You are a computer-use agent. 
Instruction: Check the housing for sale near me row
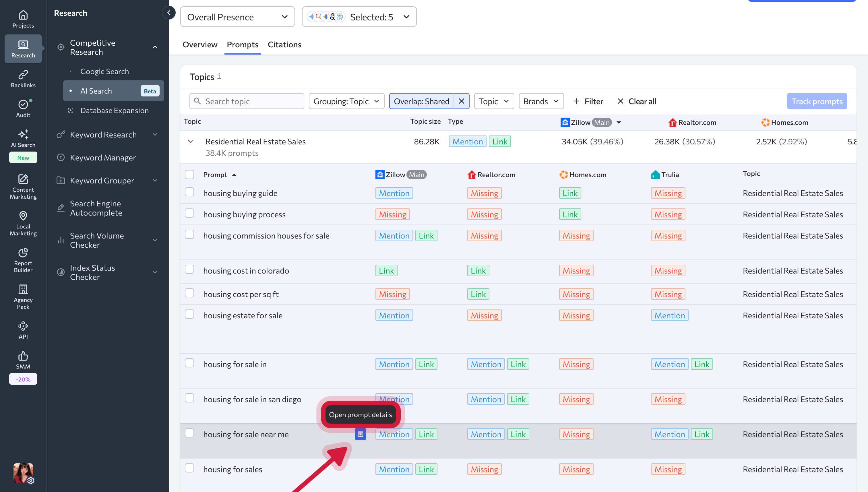(x=189, y=433)
